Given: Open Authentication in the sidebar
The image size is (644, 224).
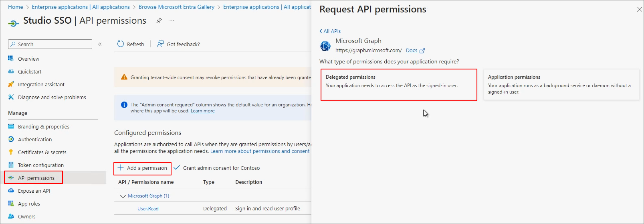Looking at the screenshot, I should [35, 139].
